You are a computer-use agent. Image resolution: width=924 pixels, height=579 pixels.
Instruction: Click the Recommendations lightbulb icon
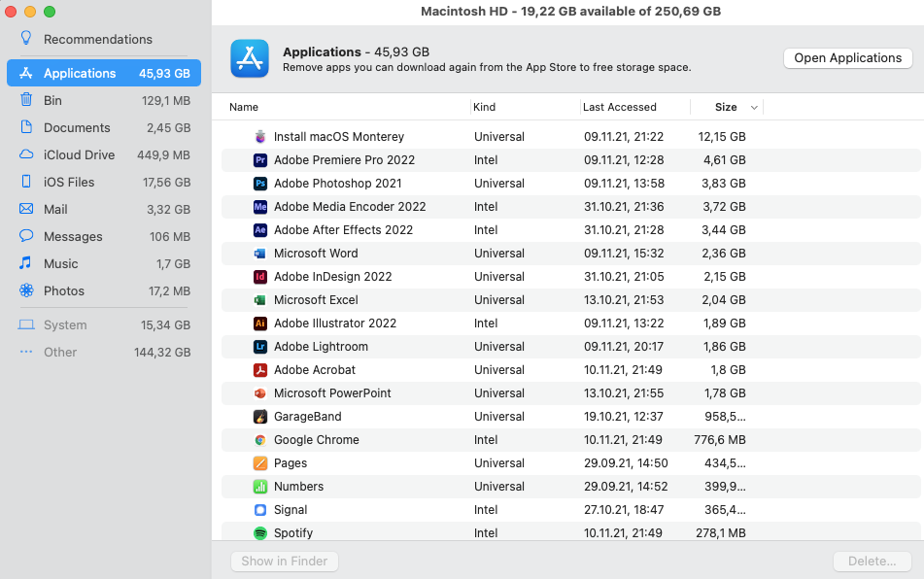pyautogui.click(x=26, y=38)
